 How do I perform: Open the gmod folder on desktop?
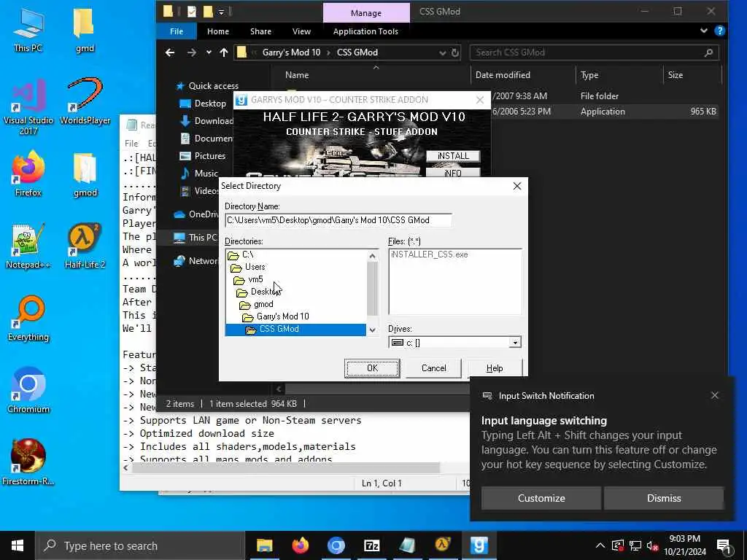tap(85, 174)
